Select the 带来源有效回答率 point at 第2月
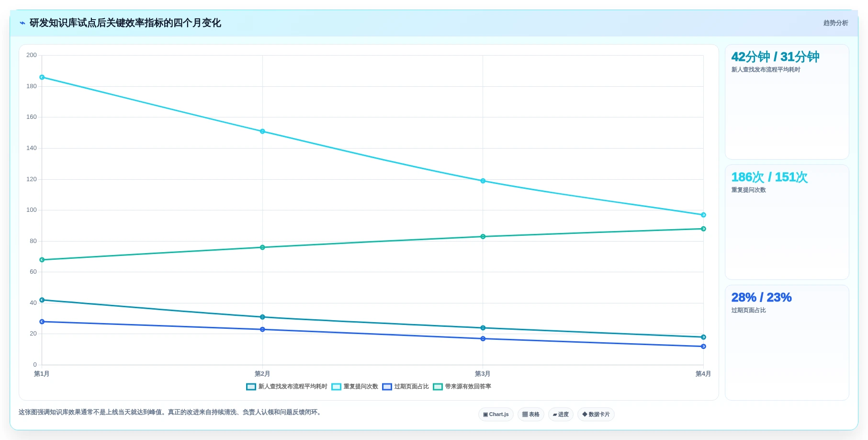868x440 pixels. (x=262, y=247)
